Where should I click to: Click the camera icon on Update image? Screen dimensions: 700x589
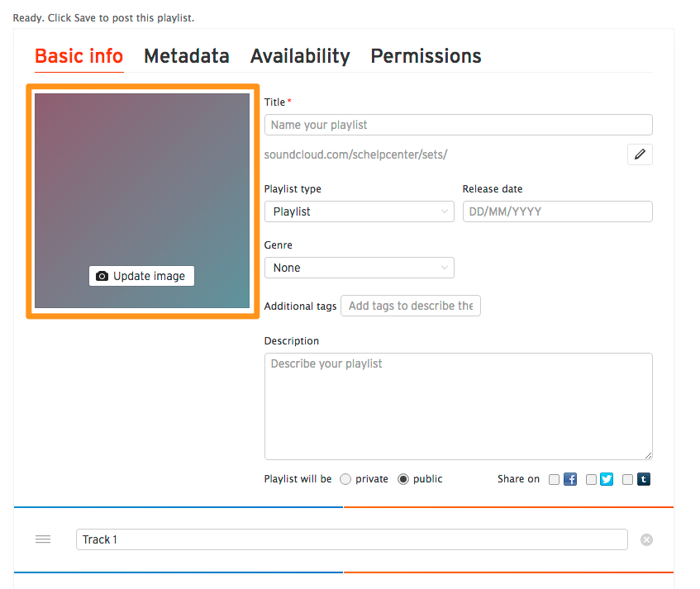tap(102, 276)
